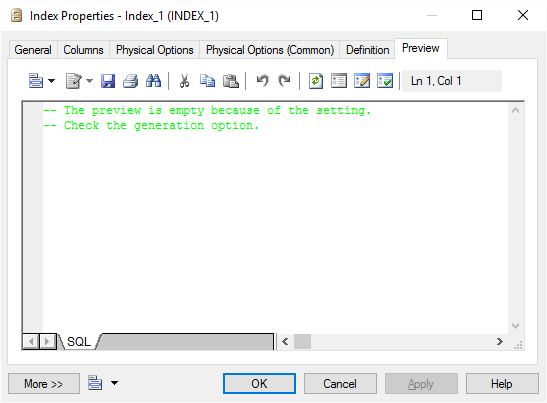
Task: Expand the Edit With dropdown arrow
Action: coord(90,81)
